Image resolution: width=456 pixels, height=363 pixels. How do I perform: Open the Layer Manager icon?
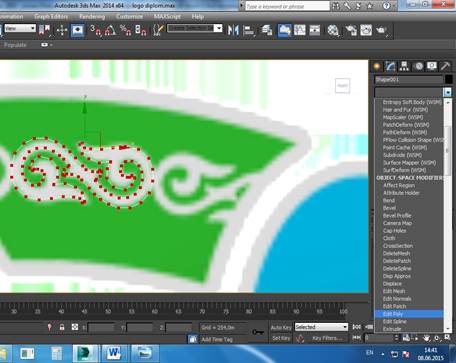click(x=267, y=31)
